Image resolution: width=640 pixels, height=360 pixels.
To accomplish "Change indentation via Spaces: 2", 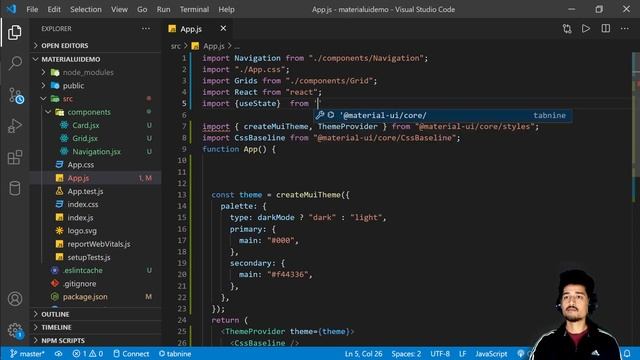I will 406,353.
